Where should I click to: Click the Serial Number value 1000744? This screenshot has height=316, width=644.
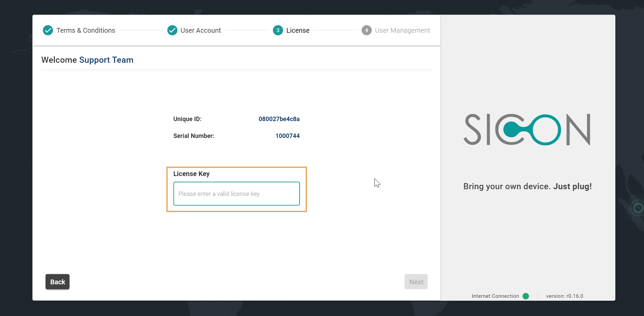(287, 136)
